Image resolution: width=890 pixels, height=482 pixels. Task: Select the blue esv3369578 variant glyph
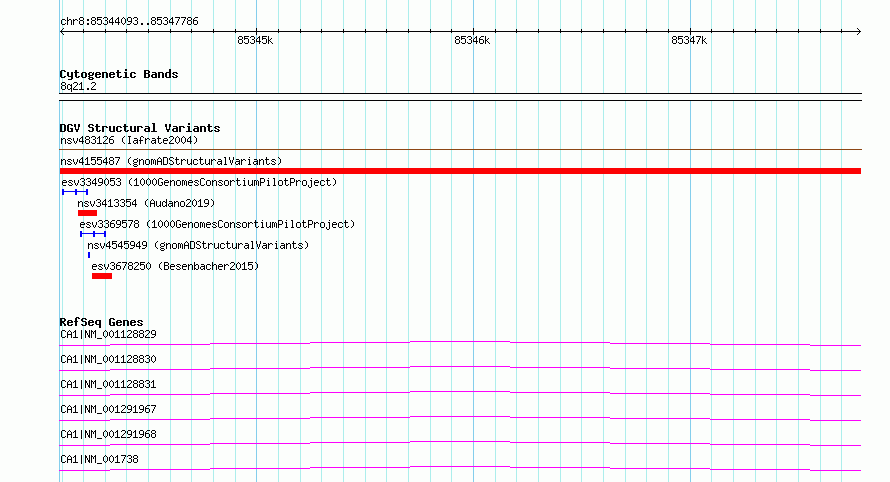point(93,234)
